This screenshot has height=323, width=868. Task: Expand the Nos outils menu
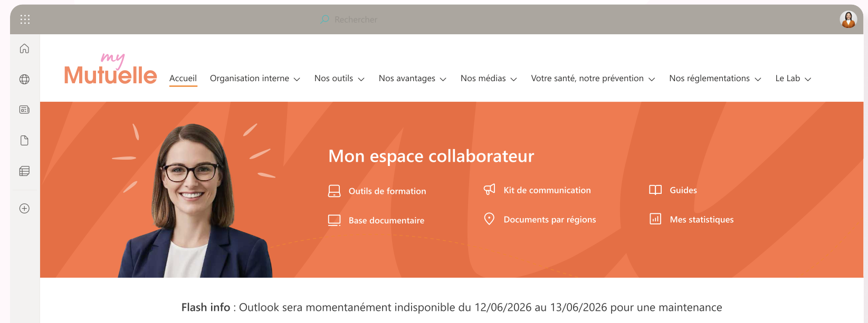coord(339,79)
